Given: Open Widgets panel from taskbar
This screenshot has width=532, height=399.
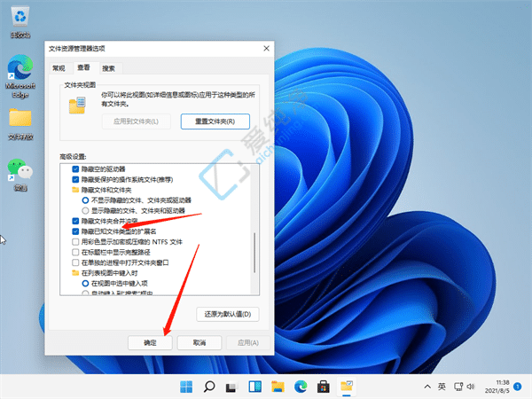Looking at the screenshot, I should pos(254,387).
